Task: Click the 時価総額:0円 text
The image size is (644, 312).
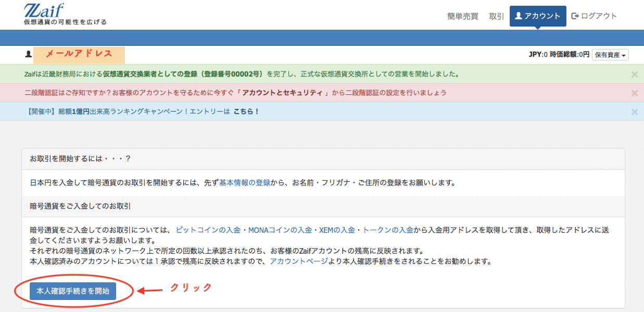Action: (570, 55)
